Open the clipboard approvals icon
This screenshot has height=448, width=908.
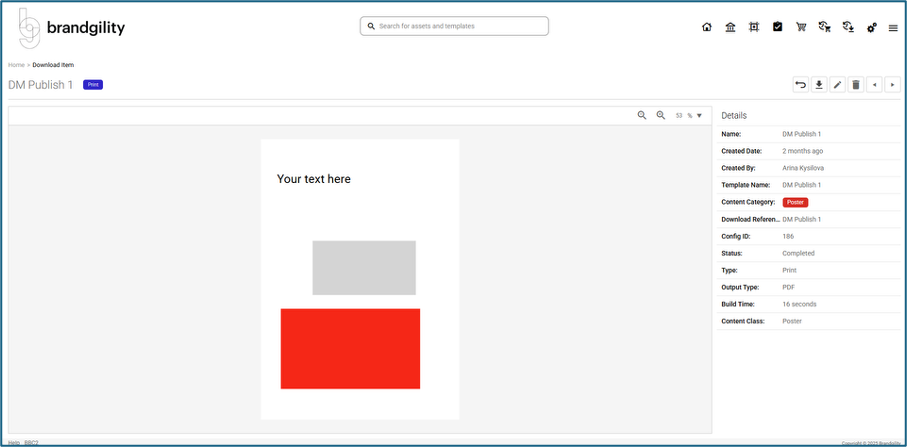(777, 27)
